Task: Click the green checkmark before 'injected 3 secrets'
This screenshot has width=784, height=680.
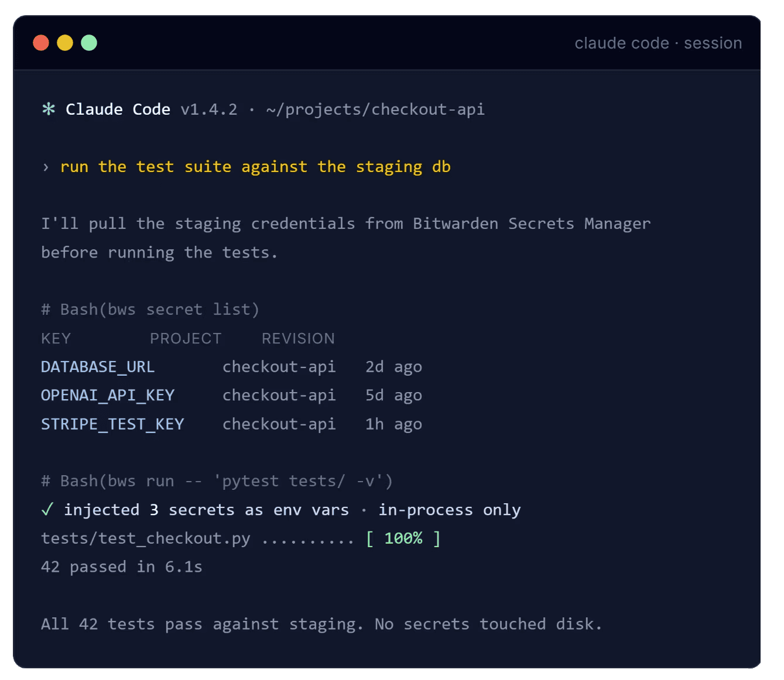Action: coord(47,510)
